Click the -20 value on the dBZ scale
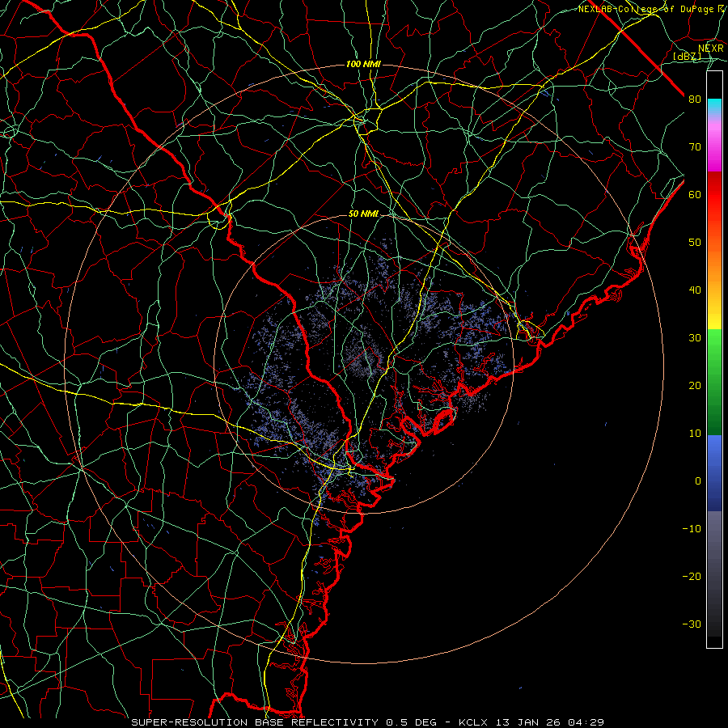The height and width of the screenshot is (728, 728). (692, 577)
